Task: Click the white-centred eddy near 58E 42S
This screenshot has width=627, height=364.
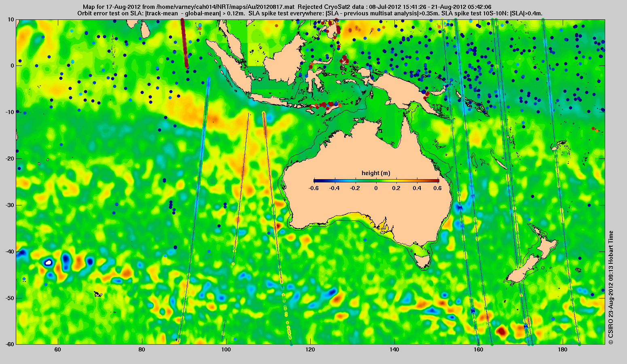Action: coord(48,262)
